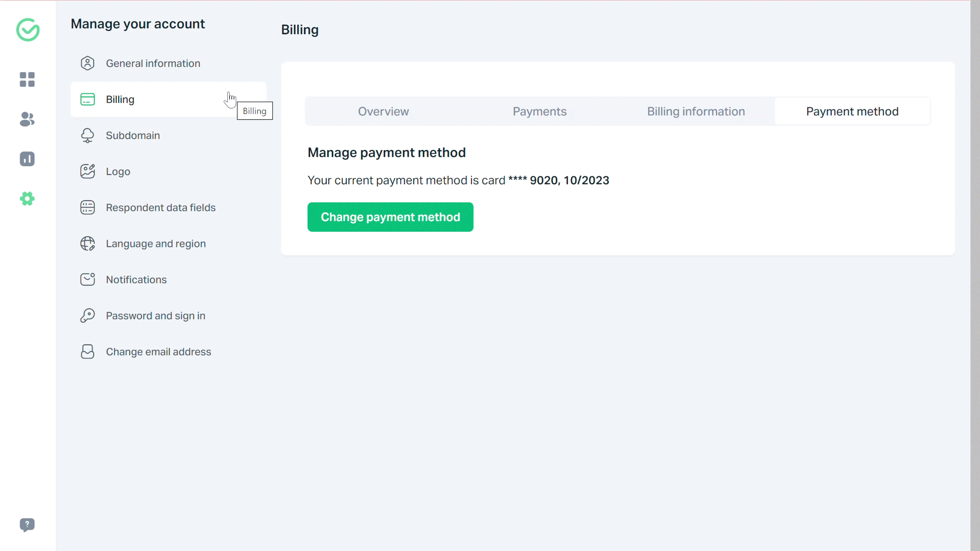Open the results bar chart icon
This screenshot has height=551, width=980.
(27, 159)
